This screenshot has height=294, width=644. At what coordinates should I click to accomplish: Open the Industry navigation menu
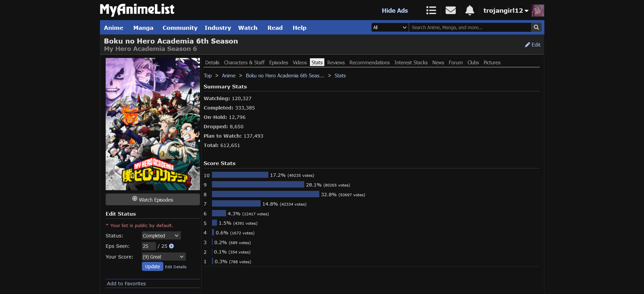tap(218, 28)
